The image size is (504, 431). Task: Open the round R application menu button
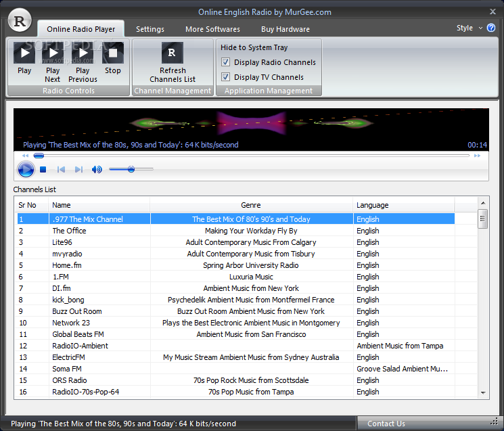tap(20, 20)
